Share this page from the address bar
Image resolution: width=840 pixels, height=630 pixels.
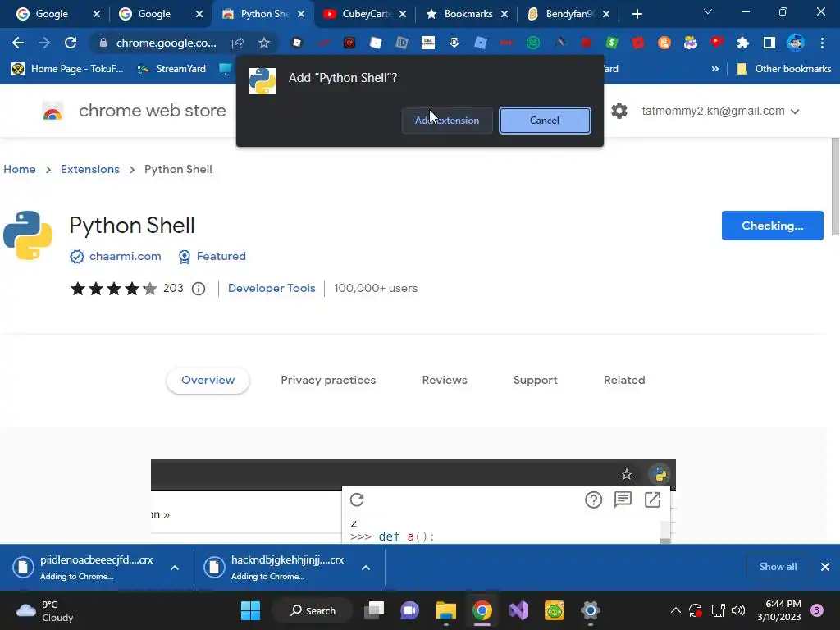[238, 43]
